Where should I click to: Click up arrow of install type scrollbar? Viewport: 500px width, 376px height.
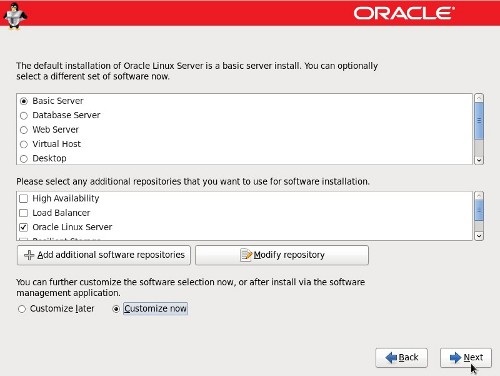pyautogui.click(x=479, y=98)
